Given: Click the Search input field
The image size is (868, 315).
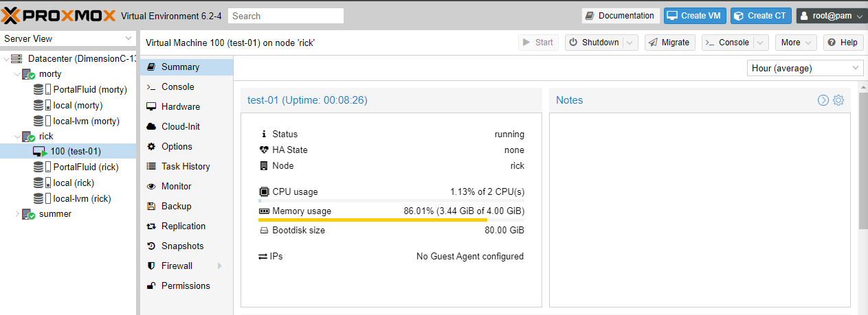Looking at the screenshot, I should (x=285, y=16).
